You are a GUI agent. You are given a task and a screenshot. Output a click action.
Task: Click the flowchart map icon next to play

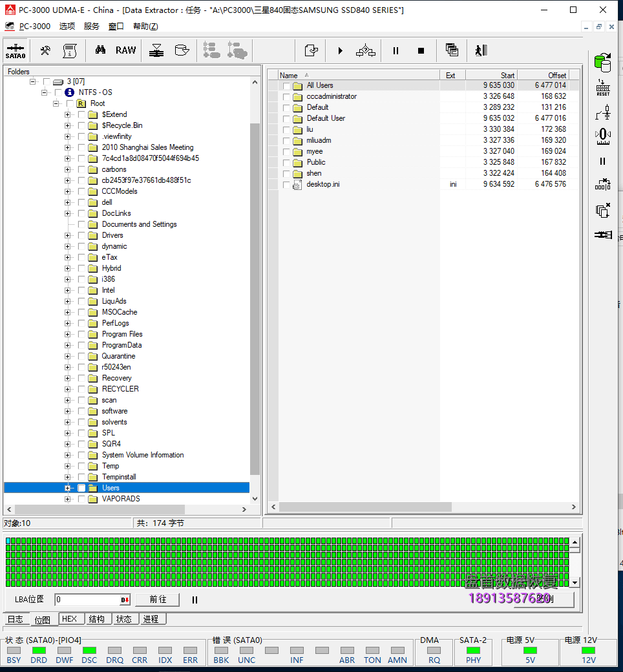[x=366, y=50]
